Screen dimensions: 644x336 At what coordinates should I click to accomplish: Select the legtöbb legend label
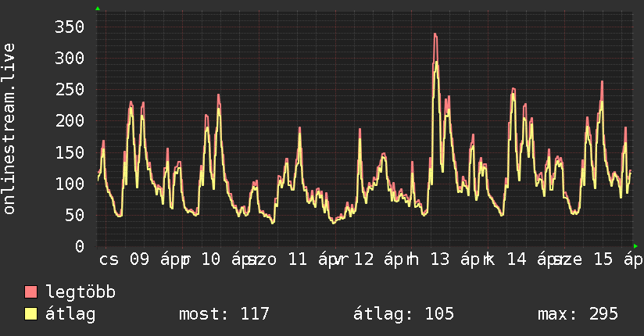pos(80,292)
